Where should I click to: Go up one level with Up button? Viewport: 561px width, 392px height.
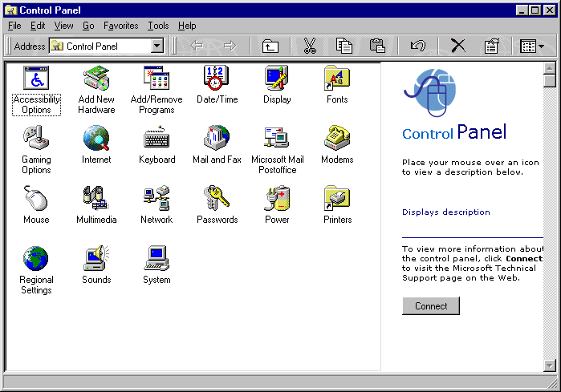click(270, 46)
